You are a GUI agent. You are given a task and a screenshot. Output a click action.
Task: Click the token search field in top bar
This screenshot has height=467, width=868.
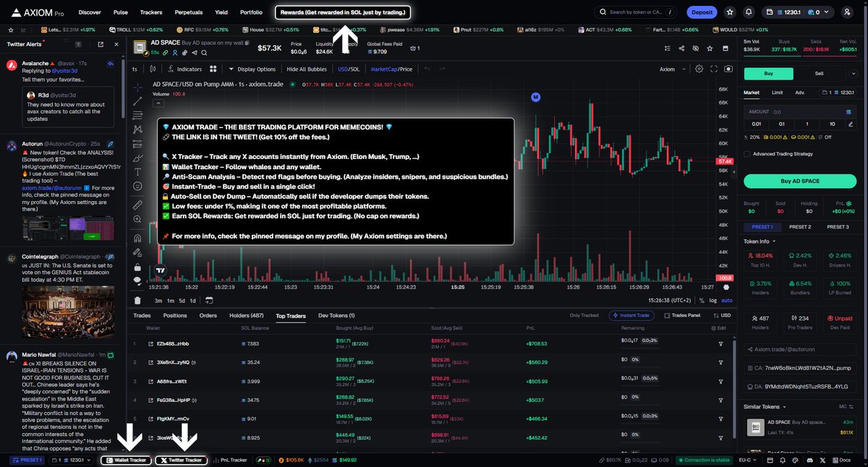[x=637, y=12]
